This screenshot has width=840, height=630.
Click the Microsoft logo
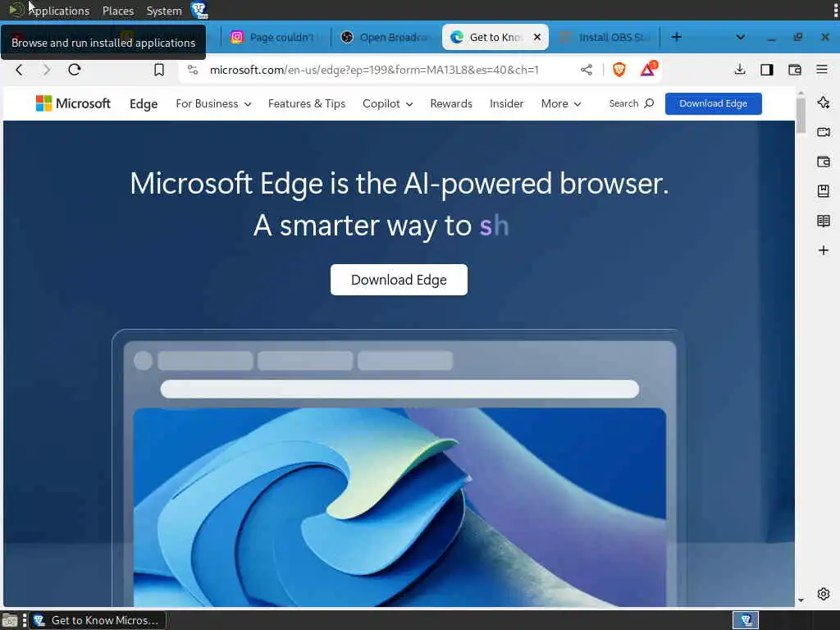[73, 103]
